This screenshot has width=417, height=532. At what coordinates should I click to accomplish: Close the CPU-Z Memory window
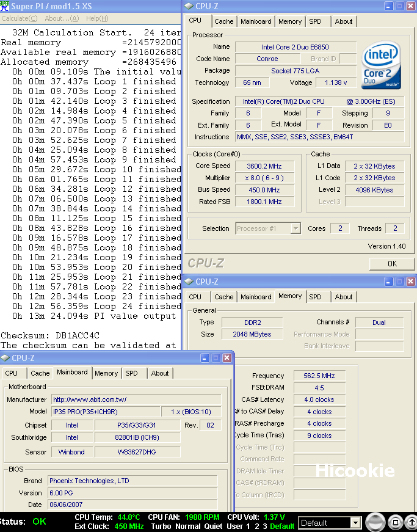tap(410, 282)
